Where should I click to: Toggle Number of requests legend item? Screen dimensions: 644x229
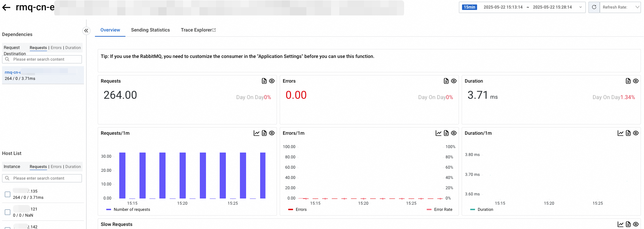click(128, 209)
